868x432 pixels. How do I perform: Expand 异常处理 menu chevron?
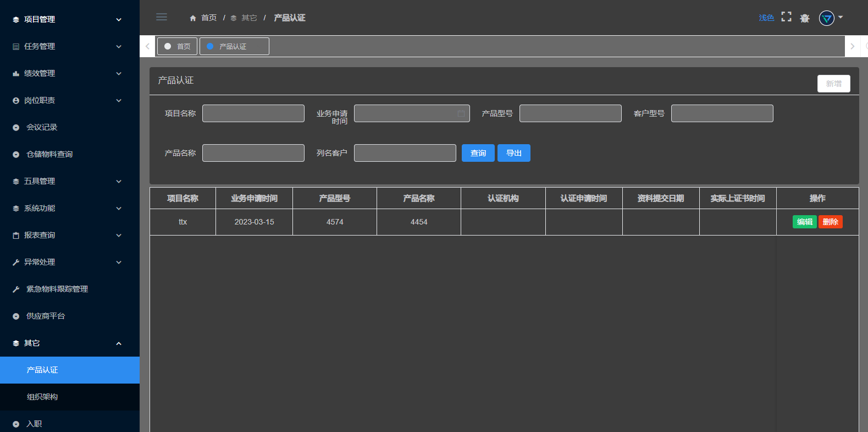pyautogui.click(x=119, y=263)
